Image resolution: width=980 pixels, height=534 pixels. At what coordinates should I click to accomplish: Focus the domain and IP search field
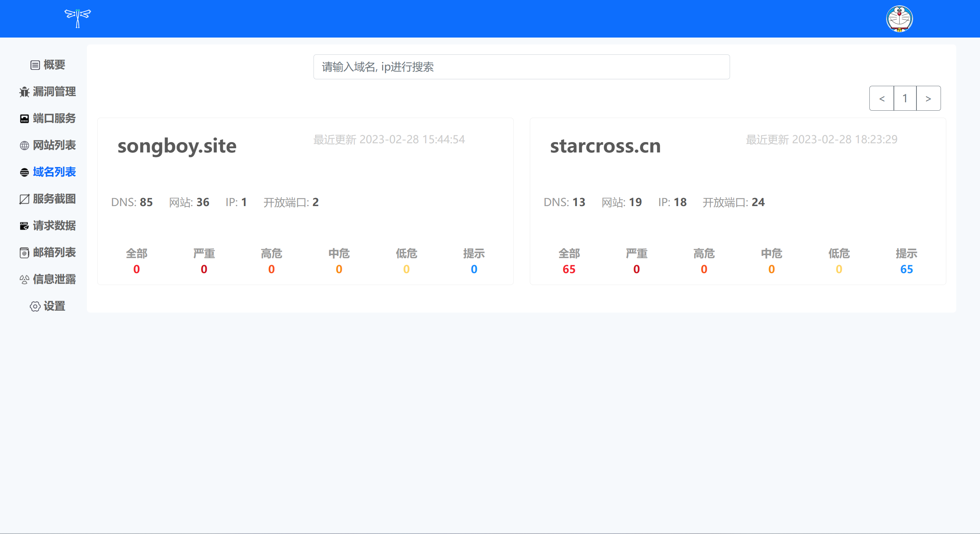point(521,67)
